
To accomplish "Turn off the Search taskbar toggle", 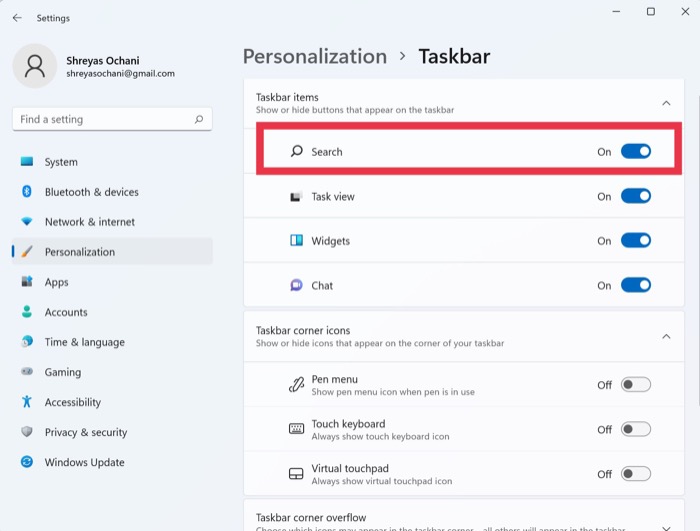I will (635, 152).
